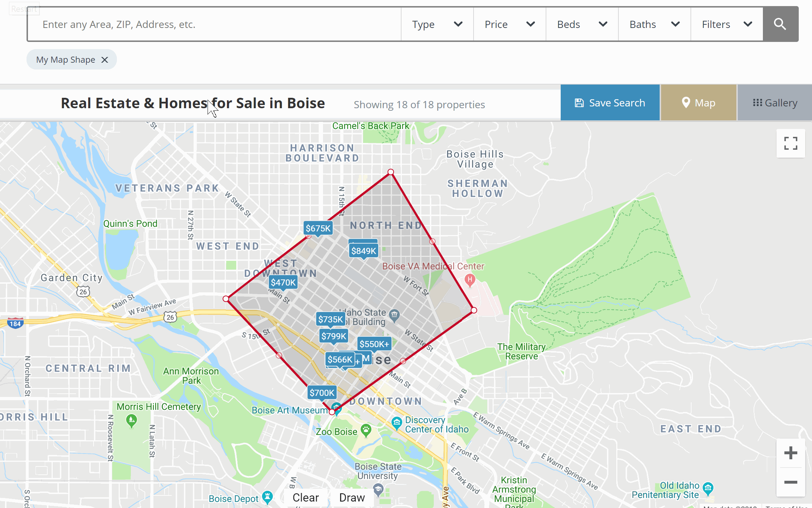Image resolution: width=812 pixels, height=508 pixels.
Task: Click the Discovery Center of Idaho marker
Action: tap(396, 423)
